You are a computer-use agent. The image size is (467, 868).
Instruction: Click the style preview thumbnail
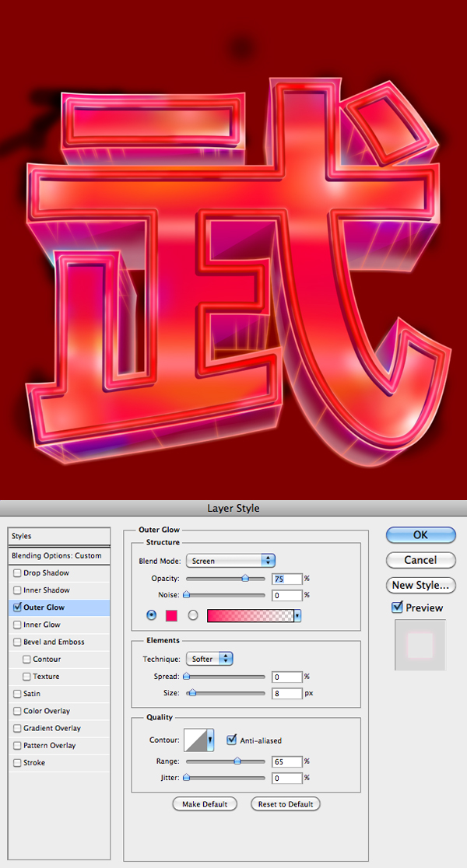pyautogui.click(x=420, y=645)
